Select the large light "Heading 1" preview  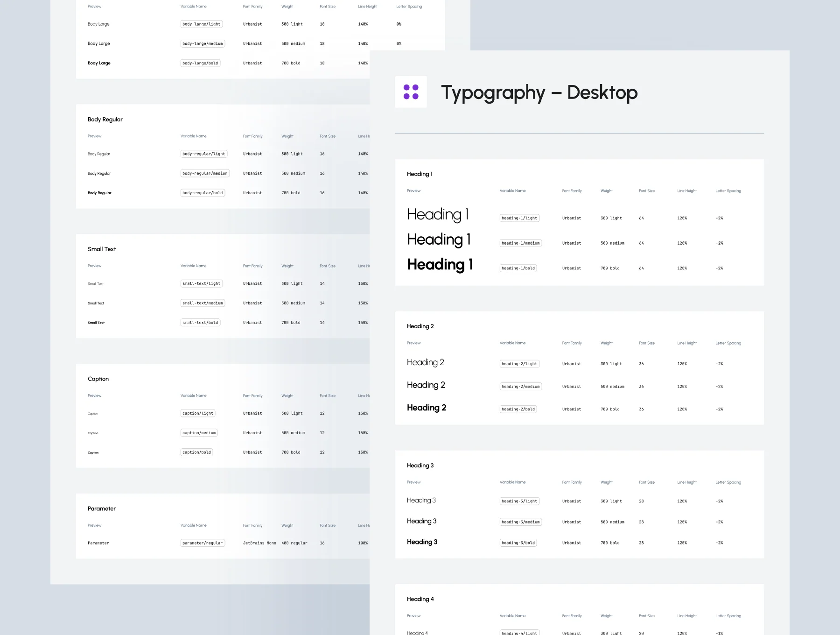click(438, 215)
